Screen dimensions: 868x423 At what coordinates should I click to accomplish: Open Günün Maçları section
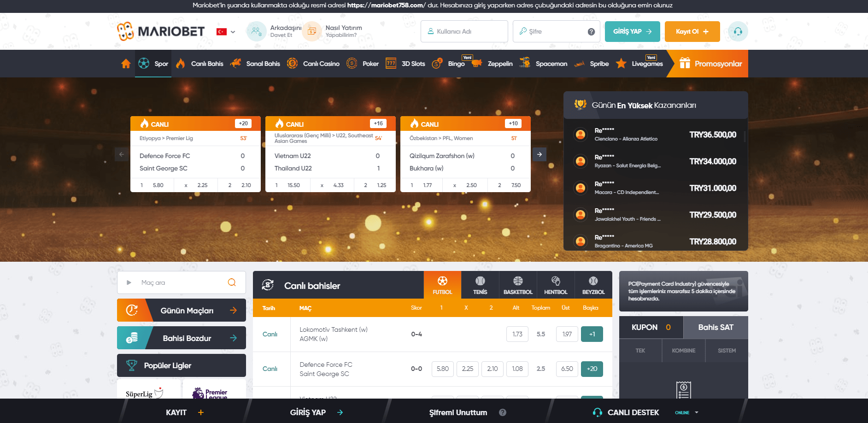[x=182, y=310]
